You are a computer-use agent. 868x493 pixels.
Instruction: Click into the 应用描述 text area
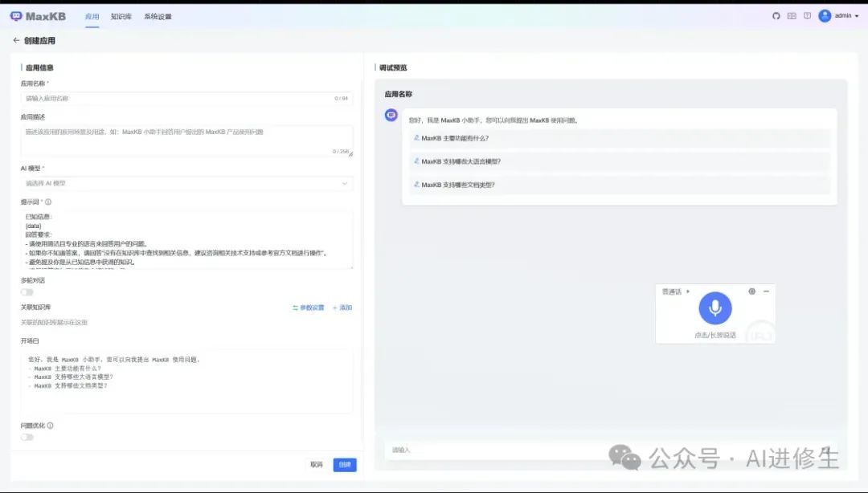(186, 141)
